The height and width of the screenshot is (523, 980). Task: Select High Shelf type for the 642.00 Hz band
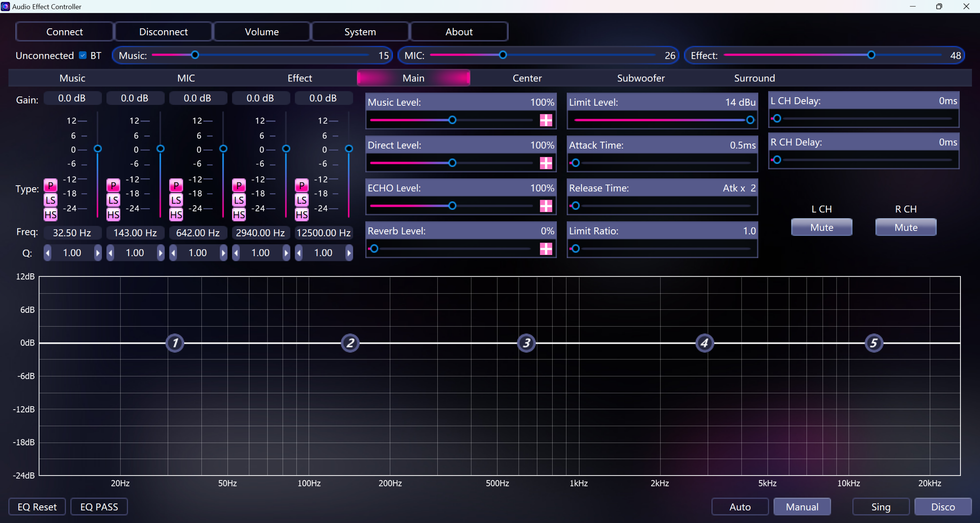coord(176,214)
